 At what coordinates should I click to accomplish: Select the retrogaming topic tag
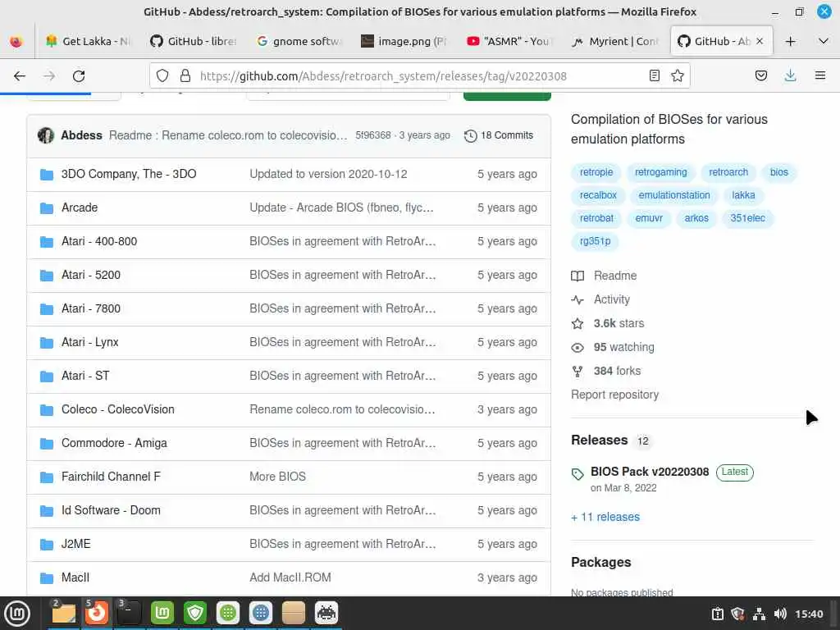pyautogui.click(x=660, y=172)
